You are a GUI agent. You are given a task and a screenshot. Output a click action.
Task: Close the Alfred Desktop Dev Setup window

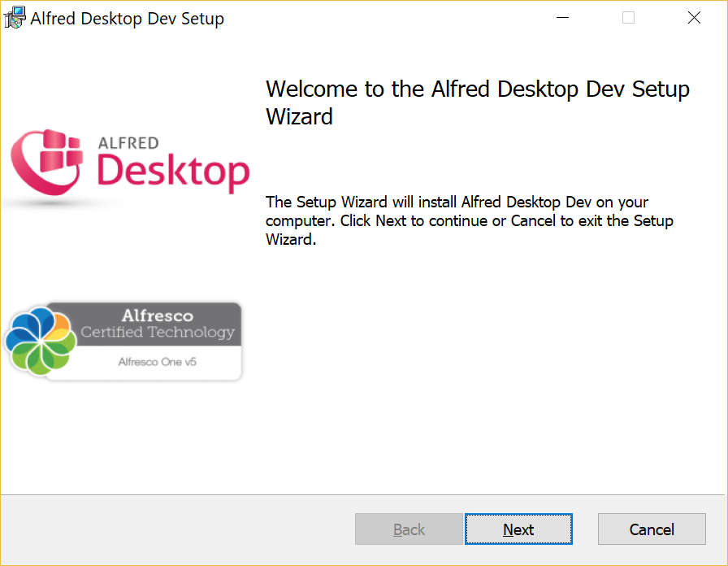tap(694, 18)
